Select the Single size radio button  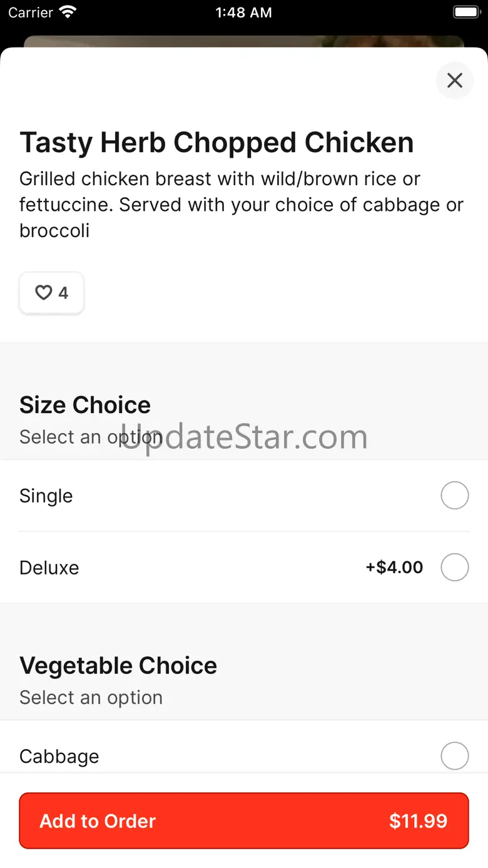[x=455, y=496]
